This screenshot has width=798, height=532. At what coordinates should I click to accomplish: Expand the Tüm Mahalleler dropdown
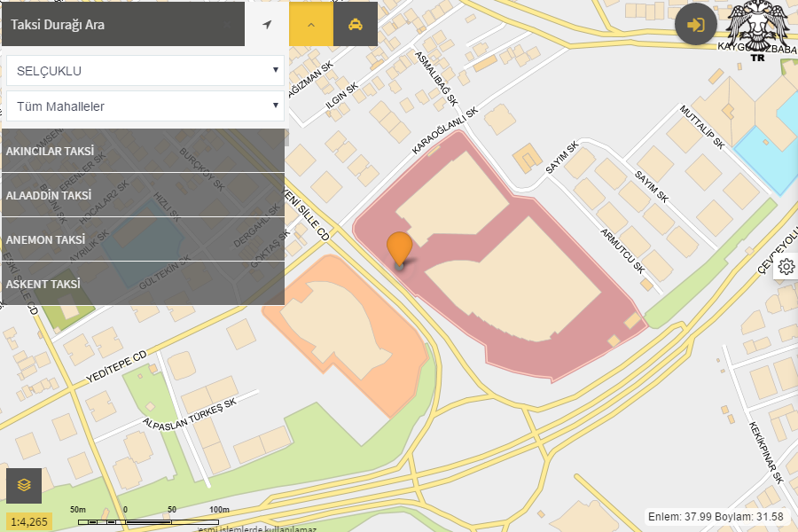[145, 106]
